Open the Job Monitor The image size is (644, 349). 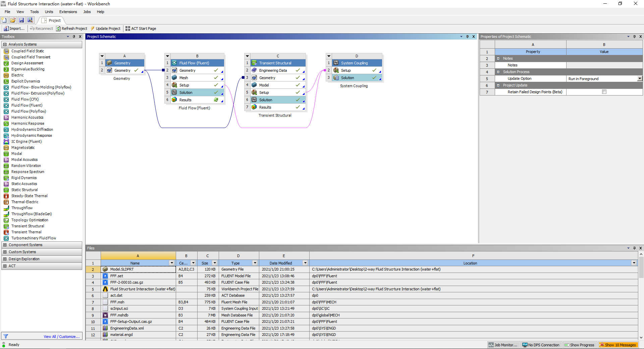[x=503, y=345]
